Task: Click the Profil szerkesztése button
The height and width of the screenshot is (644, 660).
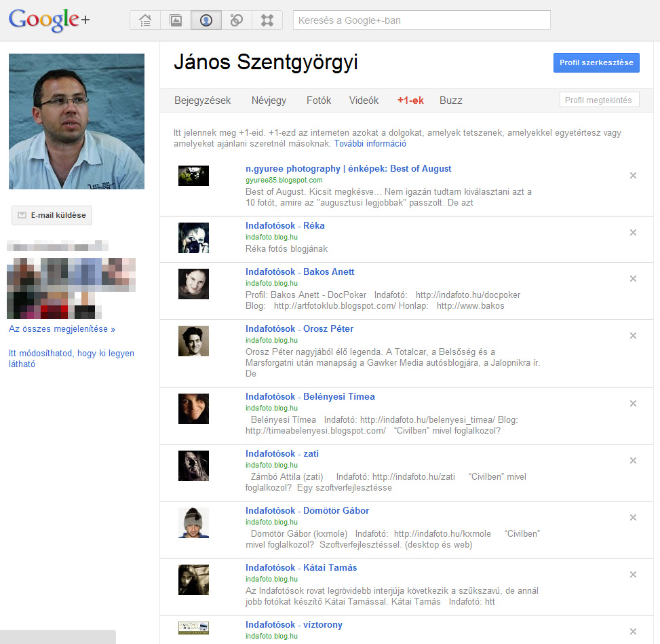Action: pos(596,62)
